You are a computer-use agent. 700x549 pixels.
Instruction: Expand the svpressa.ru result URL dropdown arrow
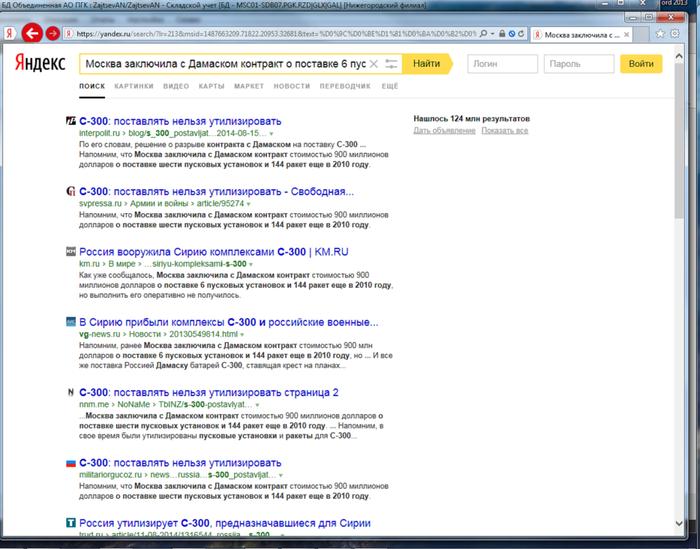(249, 202)
